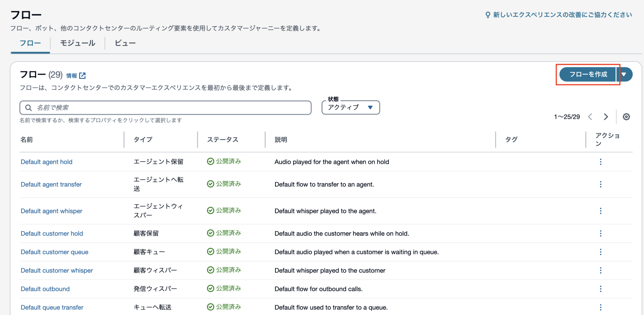Screen dimensions: 644x315
Task: Click external link icon beside 情報
Action: (x=83, y=75)
